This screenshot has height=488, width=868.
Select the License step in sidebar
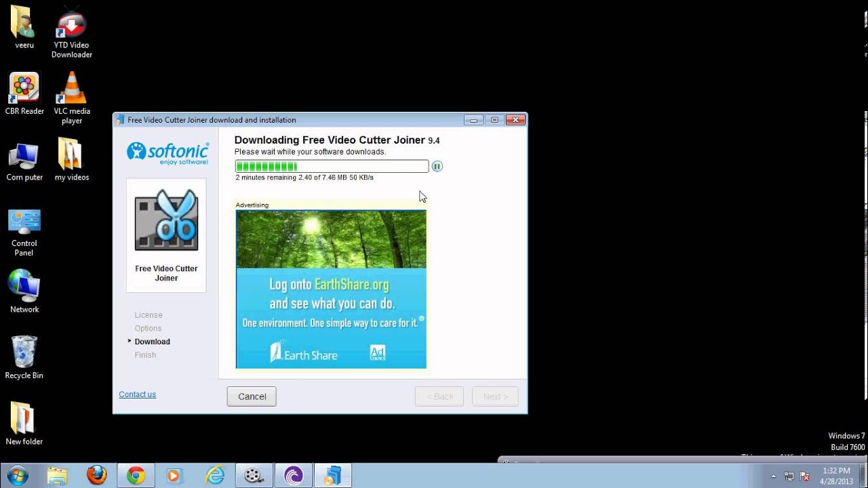point(149,315)
